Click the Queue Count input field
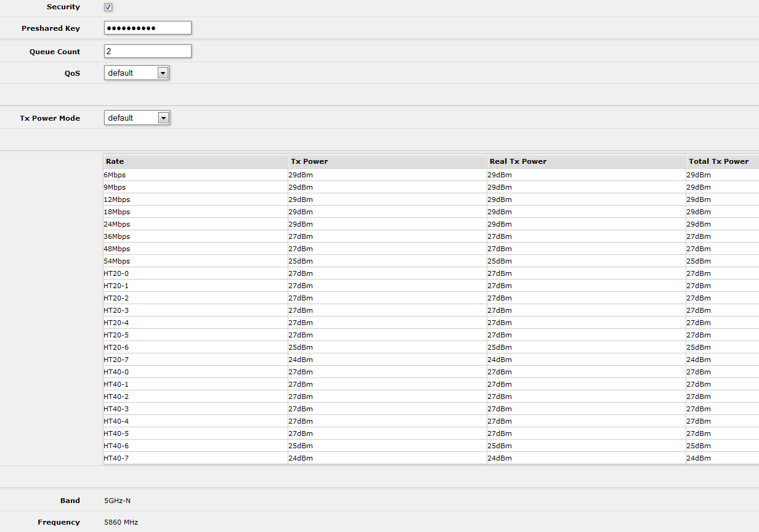 point(148,51)
